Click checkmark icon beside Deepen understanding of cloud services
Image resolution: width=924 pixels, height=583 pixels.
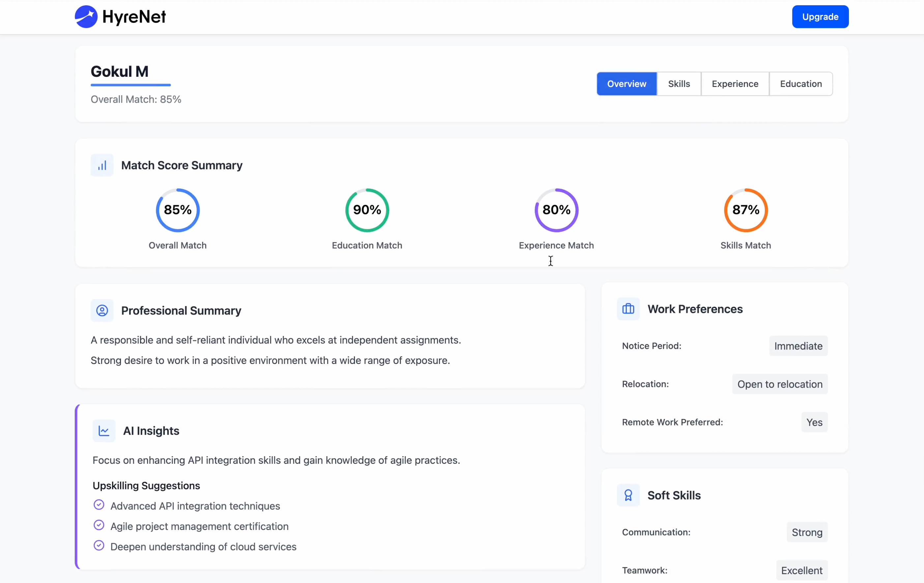tap(99, 545)
